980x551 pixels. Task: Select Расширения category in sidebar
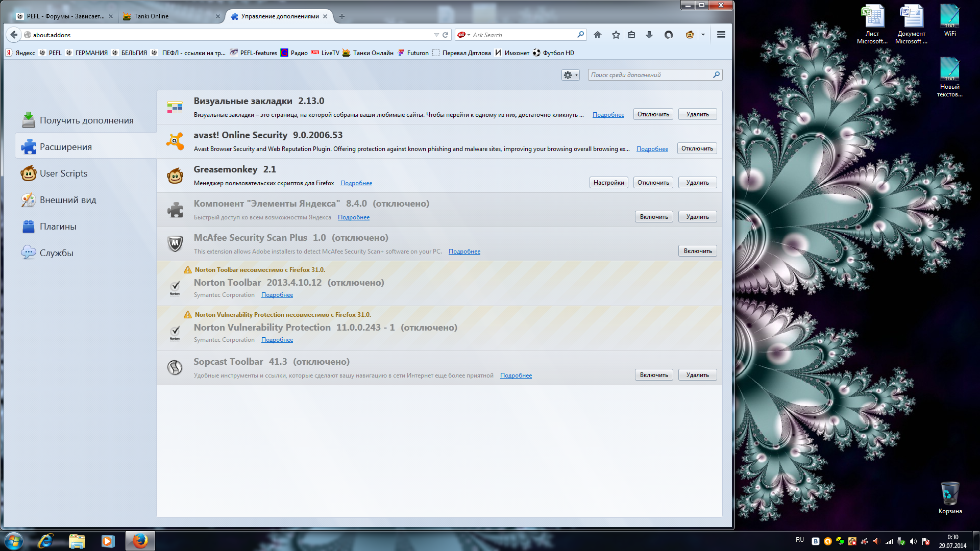click(x=86, y=147)
